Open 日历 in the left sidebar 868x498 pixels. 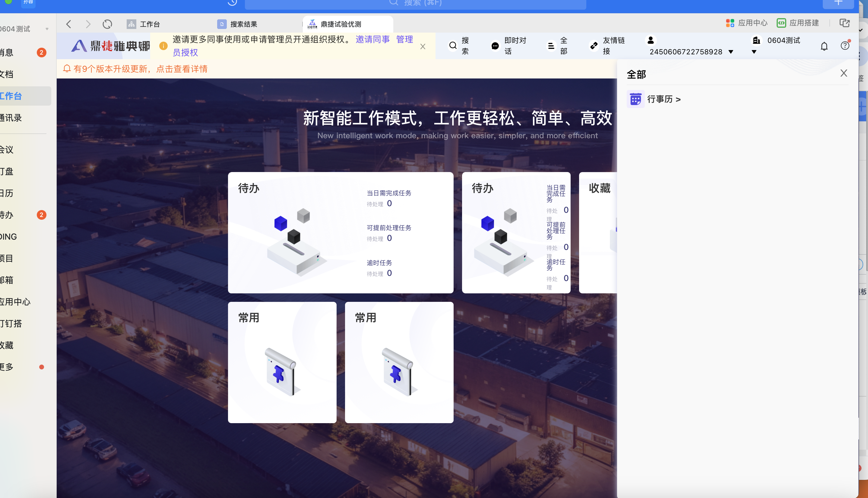click(23, 193)
